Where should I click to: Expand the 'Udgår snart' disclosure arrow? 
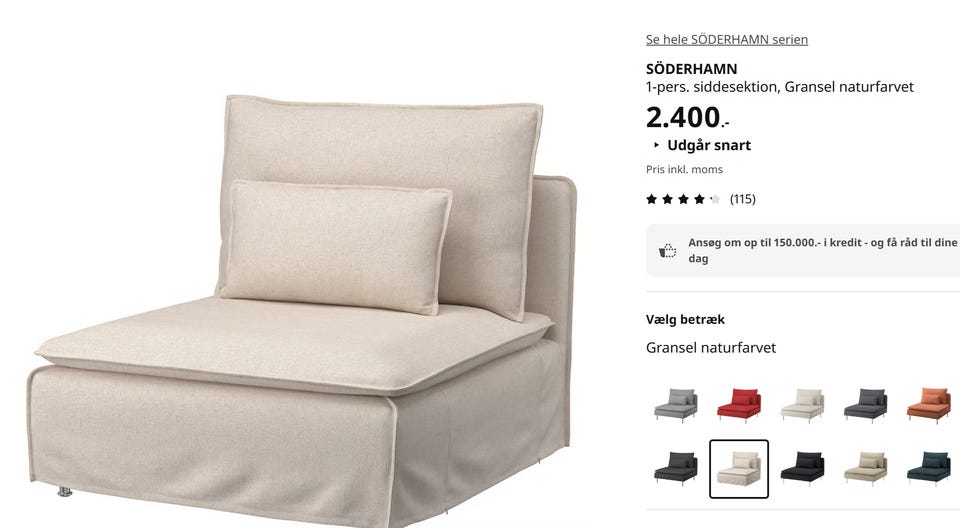coord(656,145)
